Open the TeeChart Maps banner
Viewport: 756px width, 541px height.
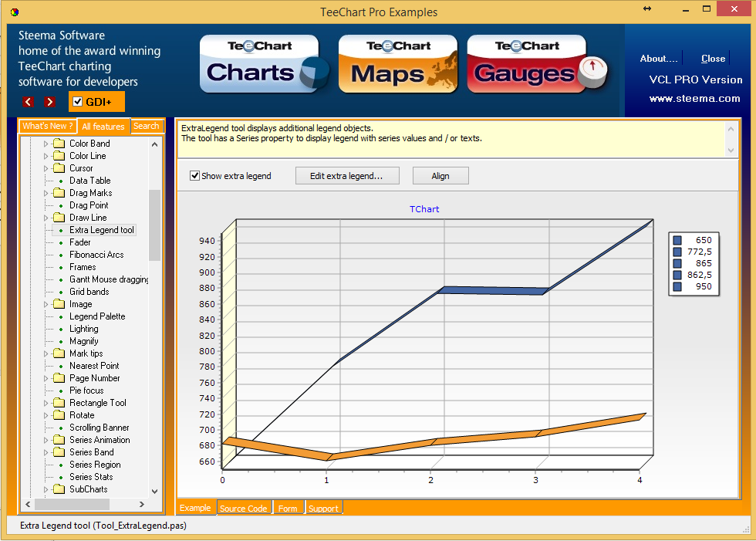398,63
